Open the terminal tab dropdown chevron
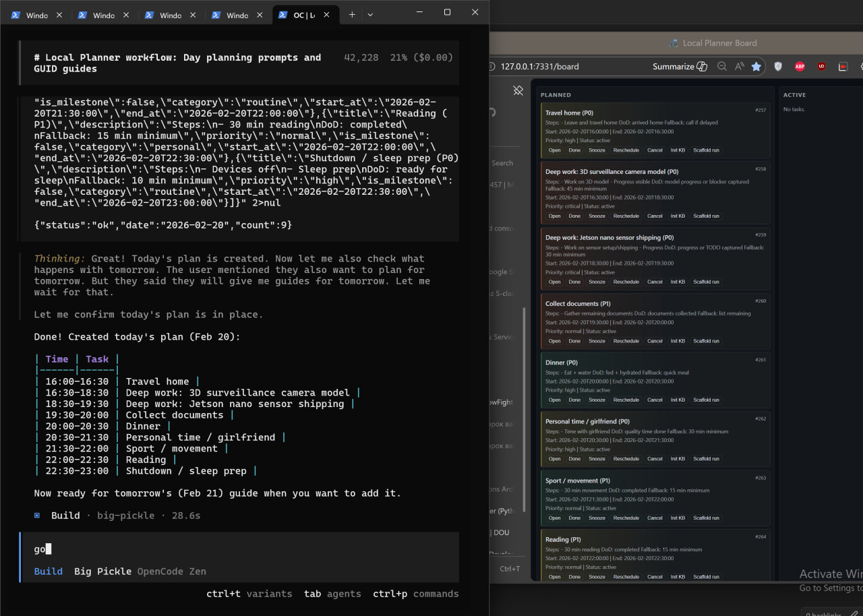Screen dimensions: 863x616 [369, 13]
